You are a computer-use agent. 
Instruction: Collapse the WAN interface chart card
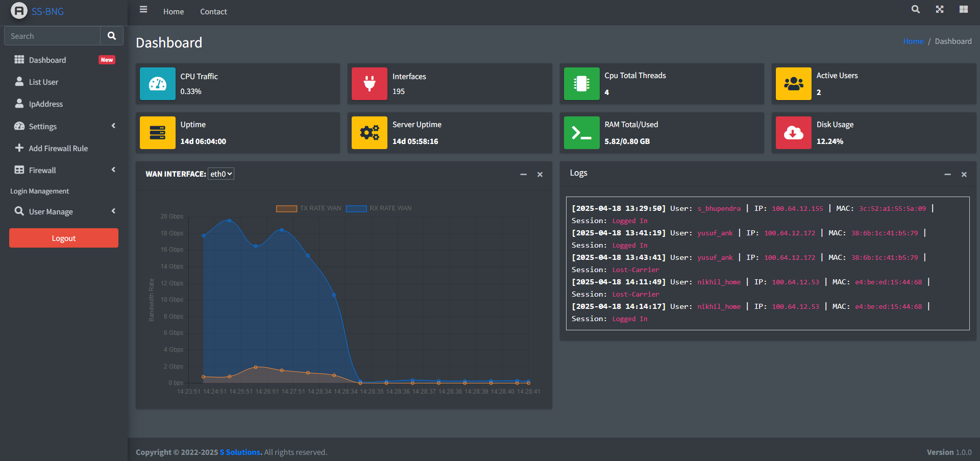coord(523,175)
